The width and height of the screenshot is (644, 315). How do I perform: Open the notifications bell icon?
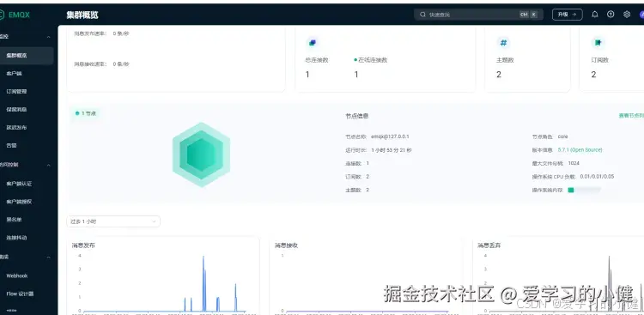[595, 15]
